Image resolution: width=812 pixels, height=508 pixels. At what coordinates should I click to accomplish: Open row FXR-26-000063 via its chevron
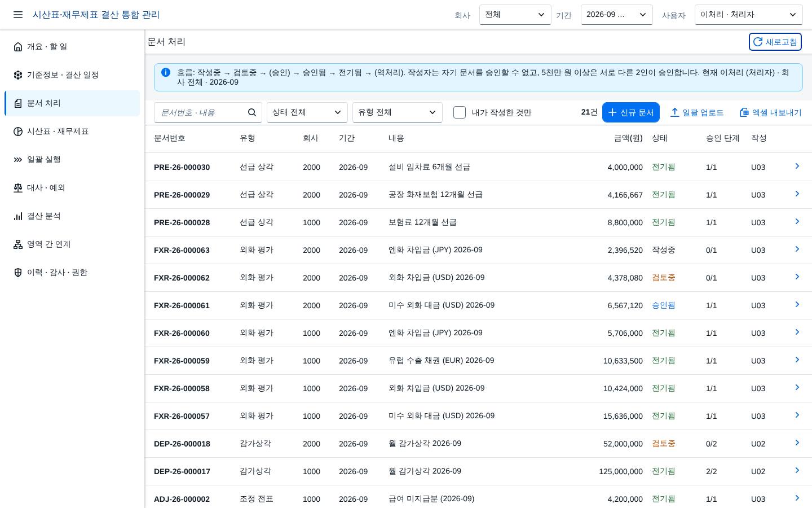pos(797,249)
